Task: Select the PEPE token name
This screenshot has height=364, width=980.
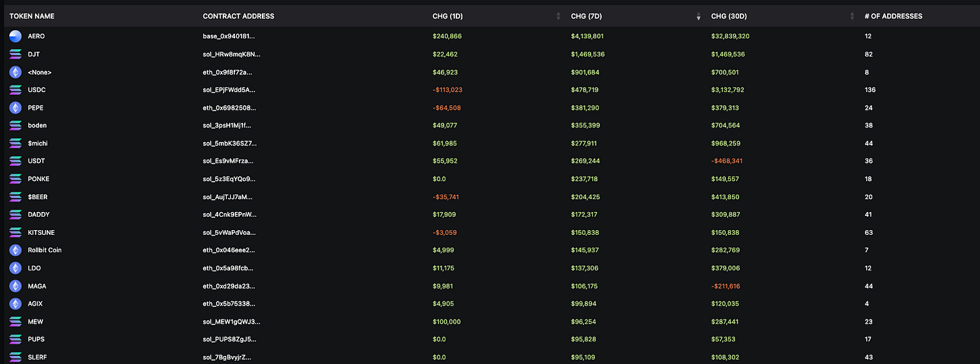Action: (36, 108)
